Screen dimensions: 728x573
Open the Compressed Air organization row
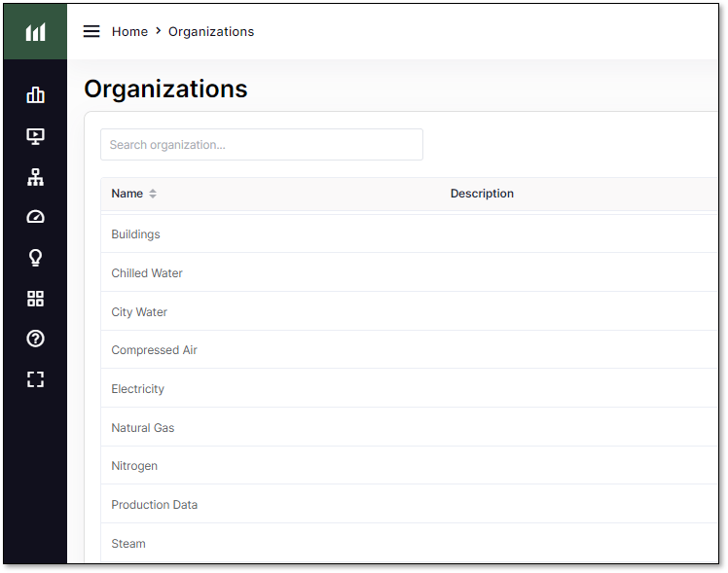tap(409, 350)
